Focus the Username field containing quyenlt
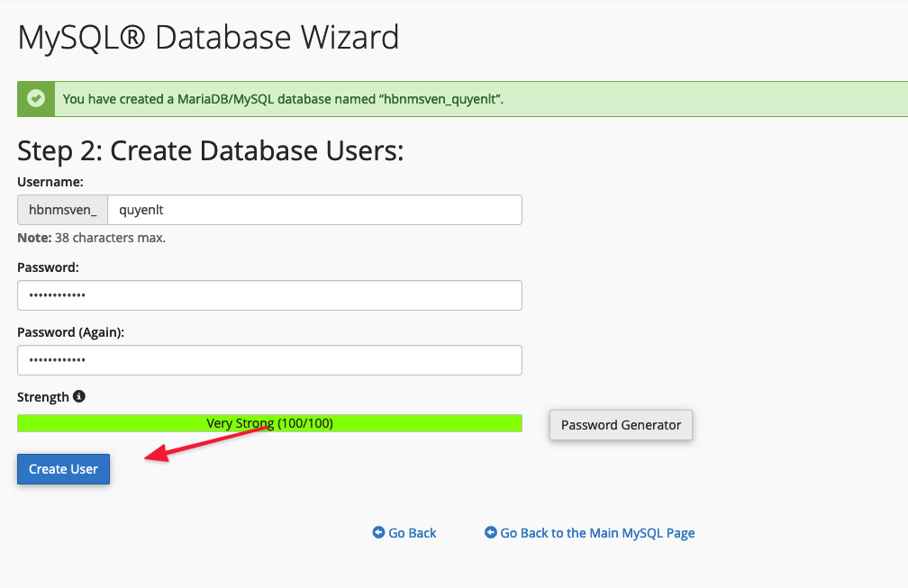Screen dimensions: 908x588 pos(313,210)
